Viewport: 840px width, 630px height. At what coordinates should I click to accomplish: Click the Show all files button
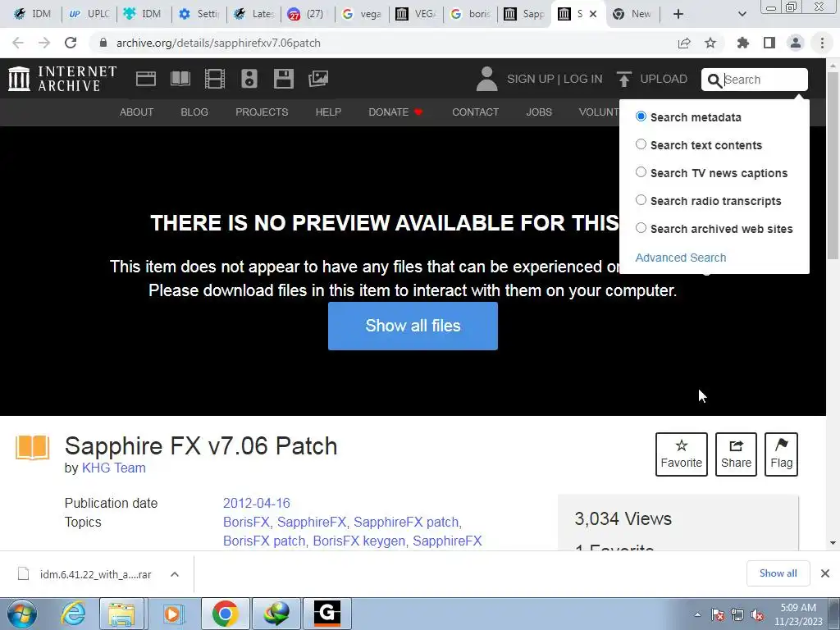(413, 326)
